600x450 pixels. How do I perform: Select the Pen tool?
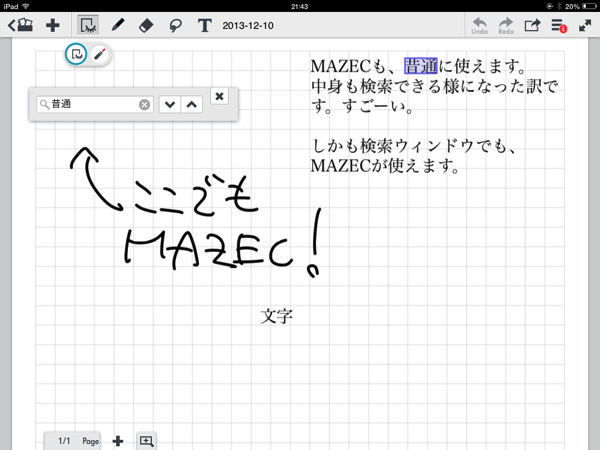117,25
